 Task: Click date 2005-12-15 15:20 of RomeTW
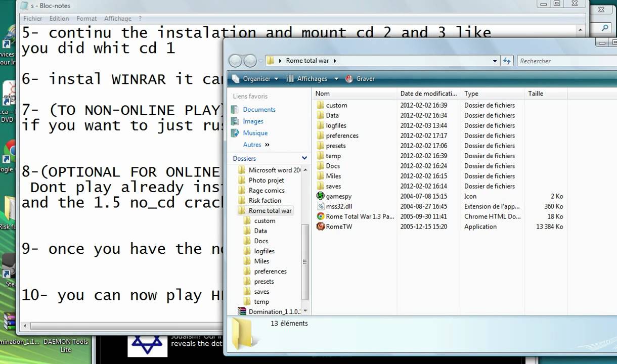[x=423, y=226]
